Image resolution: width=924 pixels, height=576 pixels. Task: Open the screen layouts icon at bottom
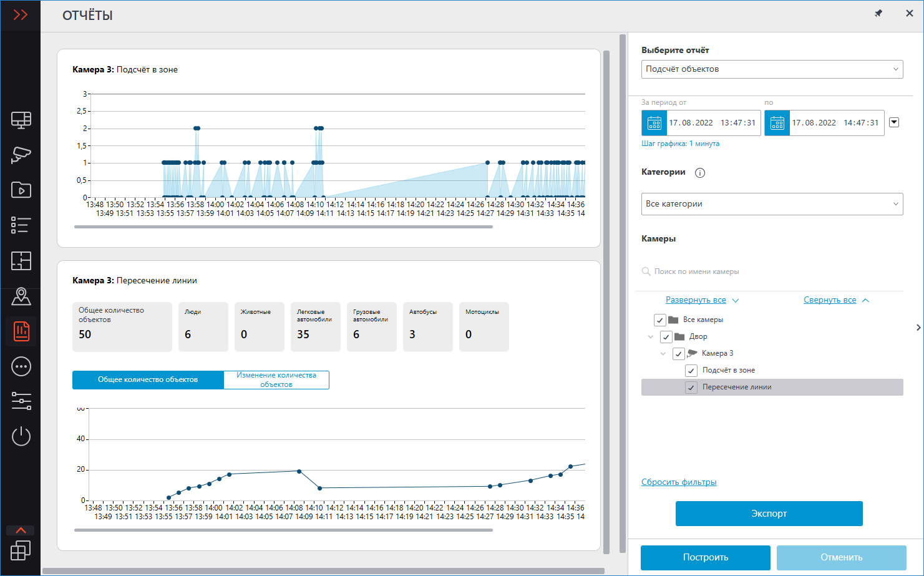tap(21, 550)
